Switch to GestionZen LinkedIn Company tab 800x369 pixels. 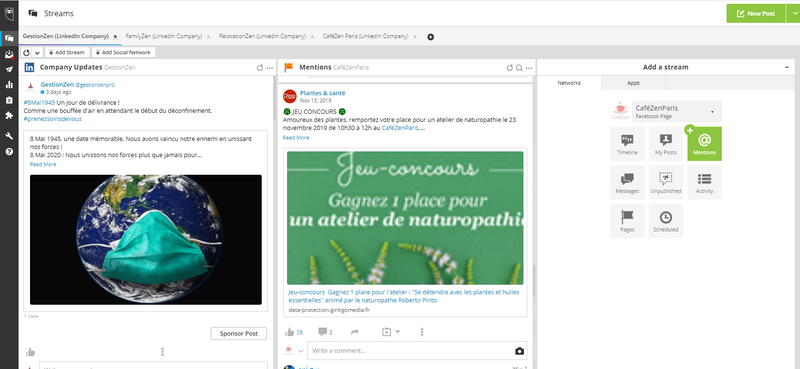(x=65, y=37)
